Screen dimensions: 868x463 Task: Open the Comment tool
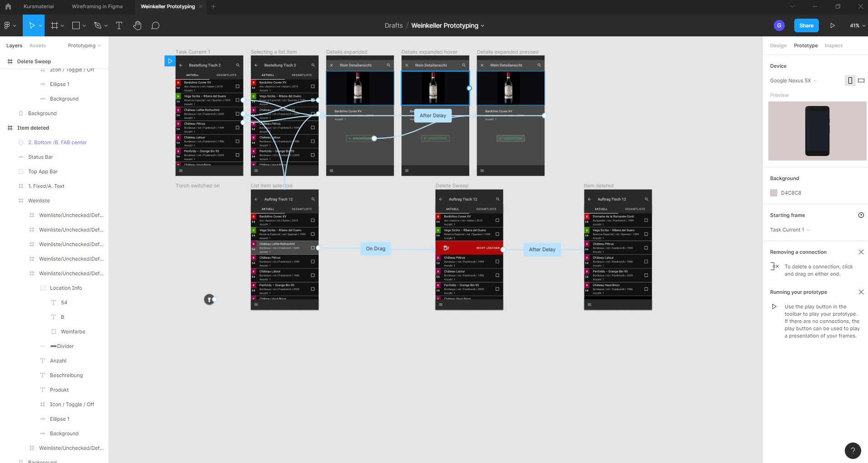155,25
